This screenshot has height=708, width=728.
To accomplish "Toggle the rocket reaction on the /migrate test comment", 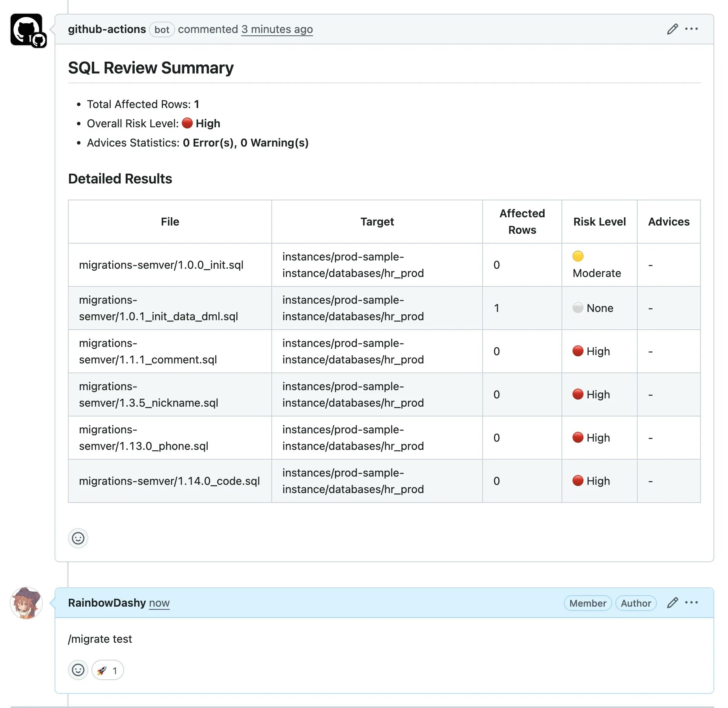I will pyautogui.click(x=107, y=670).
